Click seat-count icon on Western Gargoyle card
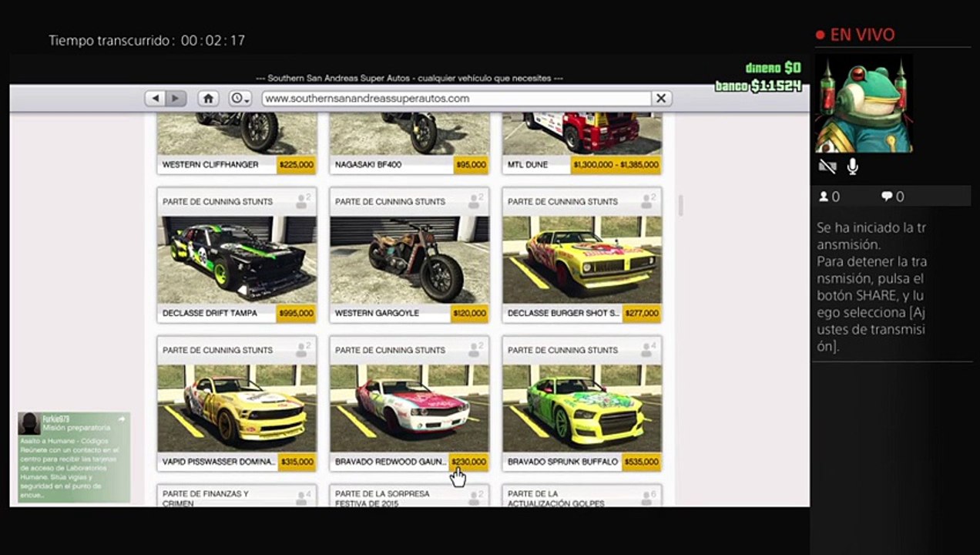Image resolution: width=980 pixels, height=555 pixels. [x=476, y=201]
